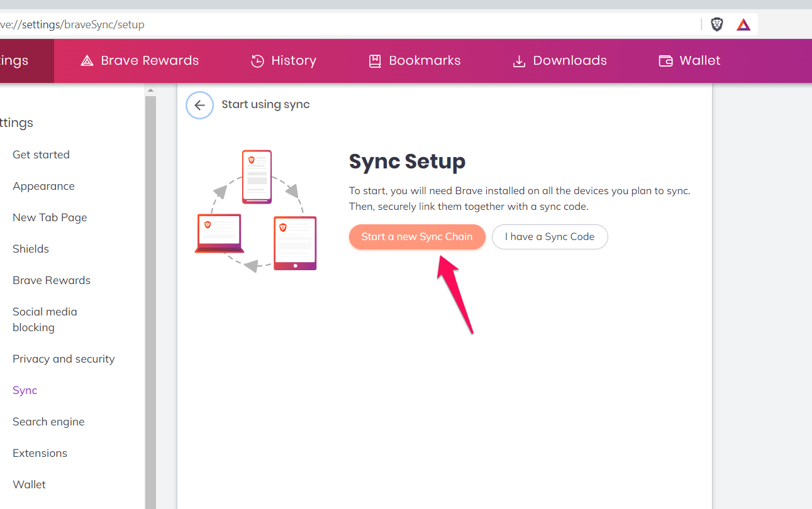Click the sidebar vertical scrollbar track
The height and width of the screenshot is (509, 812).
(x=150, y=302)
